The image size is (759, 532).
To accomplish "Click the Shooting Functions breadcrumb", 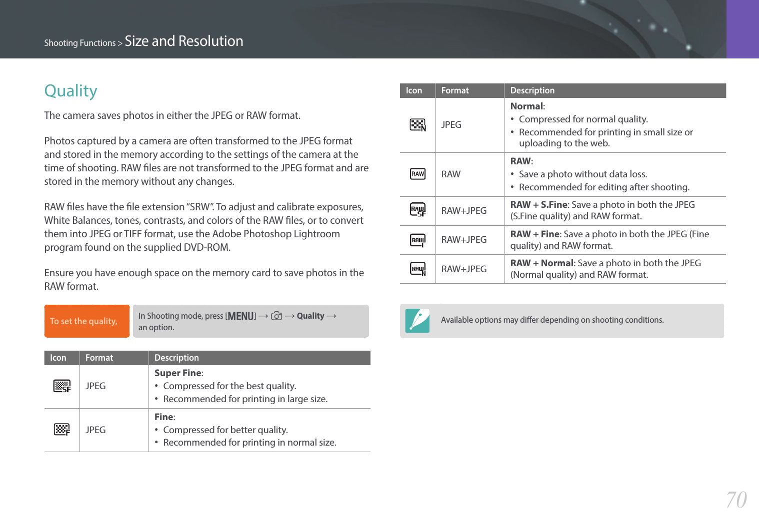I will point(80,43).
